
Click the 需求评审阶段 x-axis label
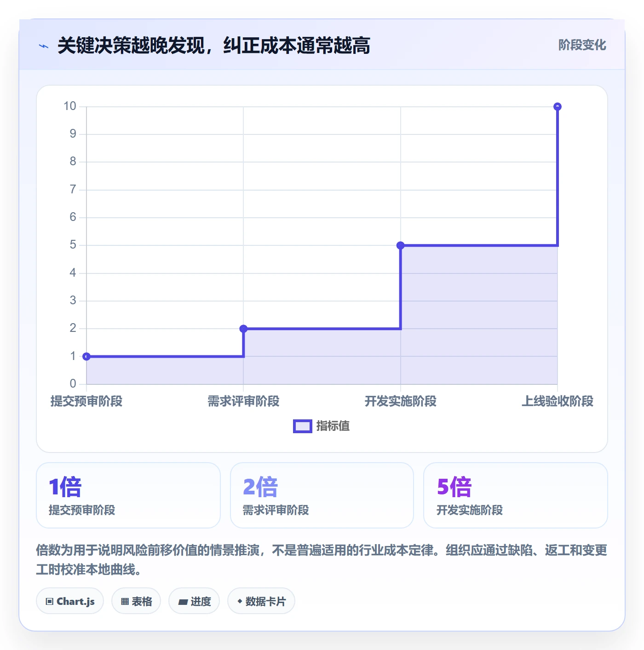coord(244,401)
